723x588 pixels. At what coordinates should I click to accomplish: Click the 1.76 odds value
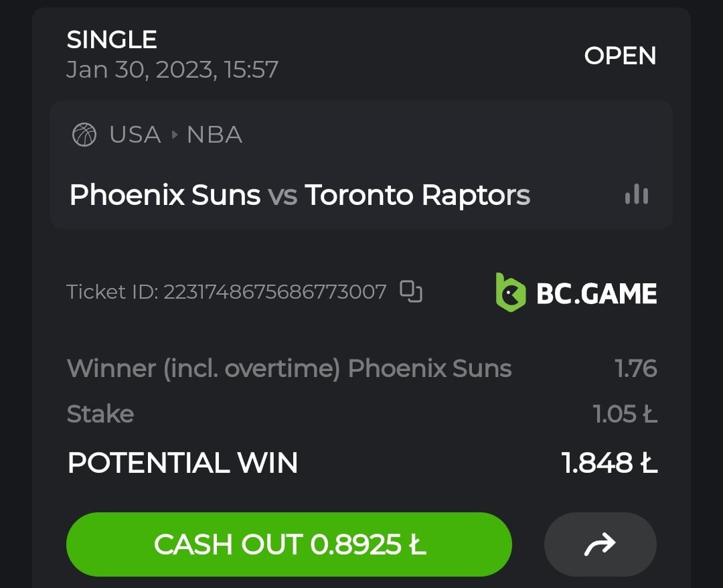click(636, 368)
